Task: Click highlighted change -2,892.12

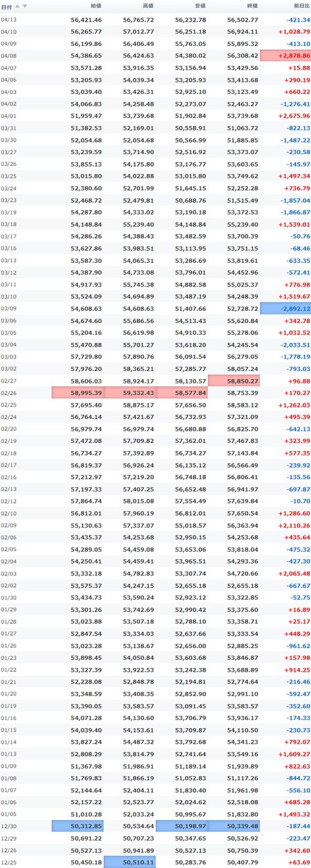Action: tap(285, 308)
